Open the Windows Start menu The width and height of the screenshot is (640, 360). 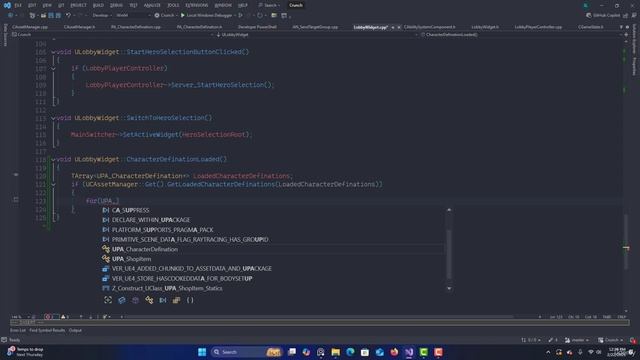coord(202,352)
